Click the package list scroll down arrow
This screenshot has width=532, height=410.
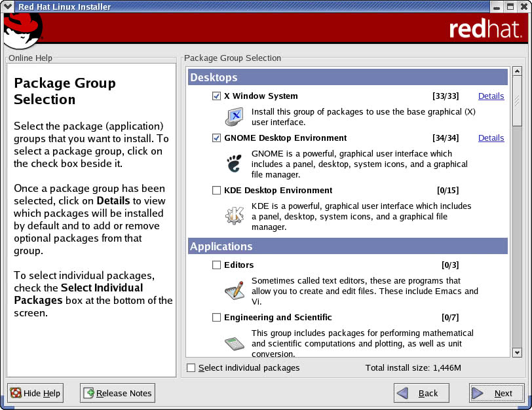pyautogui.click(x=517, y=352)
